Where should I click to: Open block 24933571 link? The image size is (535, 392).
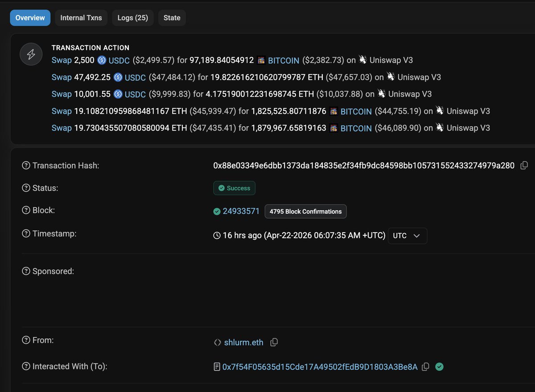pyautogui.click(x=241, y=211)
